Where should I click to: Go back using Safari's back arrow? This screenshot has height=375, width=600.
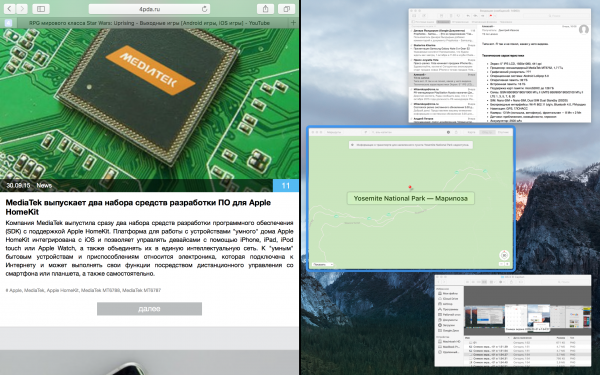coord(9,8)
